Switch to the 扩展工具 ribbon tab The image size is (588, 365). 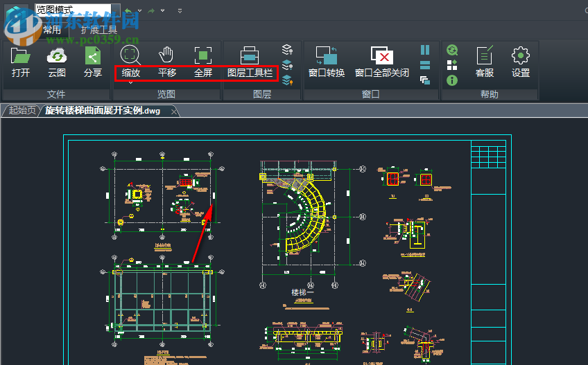98,30
